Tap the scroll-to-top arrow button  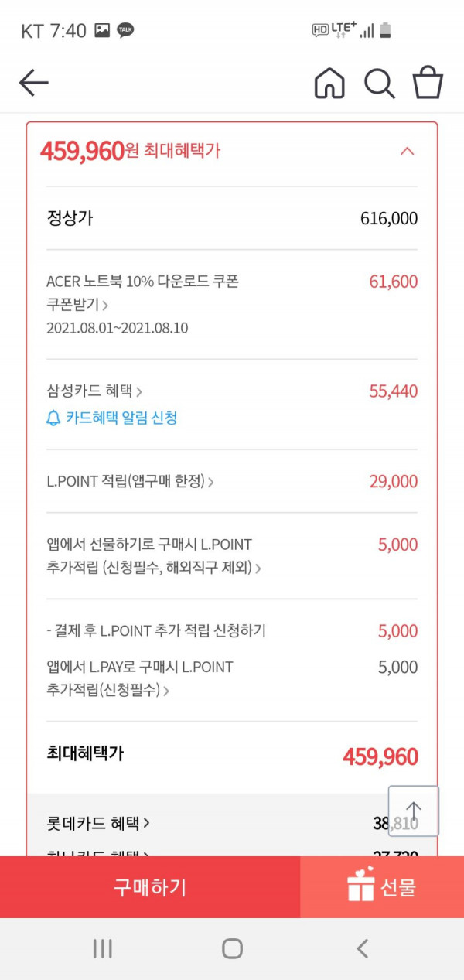[x=414, y=811]
